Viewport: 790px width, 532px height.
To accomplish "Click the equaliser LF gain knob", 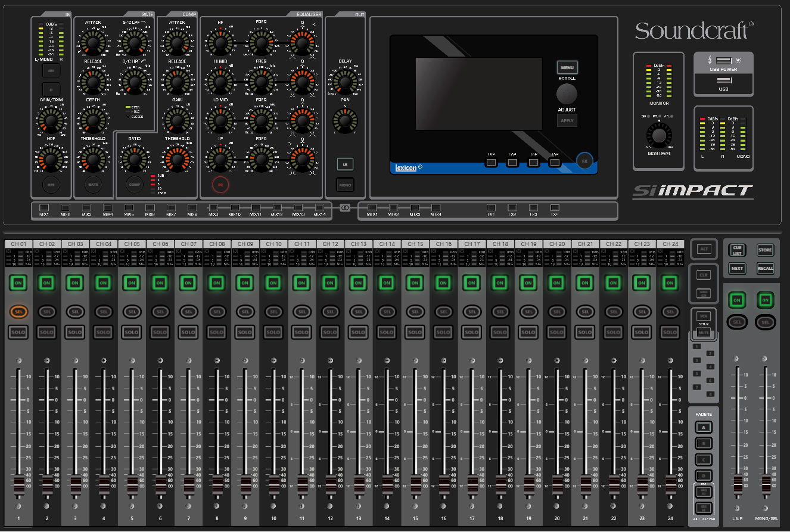I will [x=220, y=159].
